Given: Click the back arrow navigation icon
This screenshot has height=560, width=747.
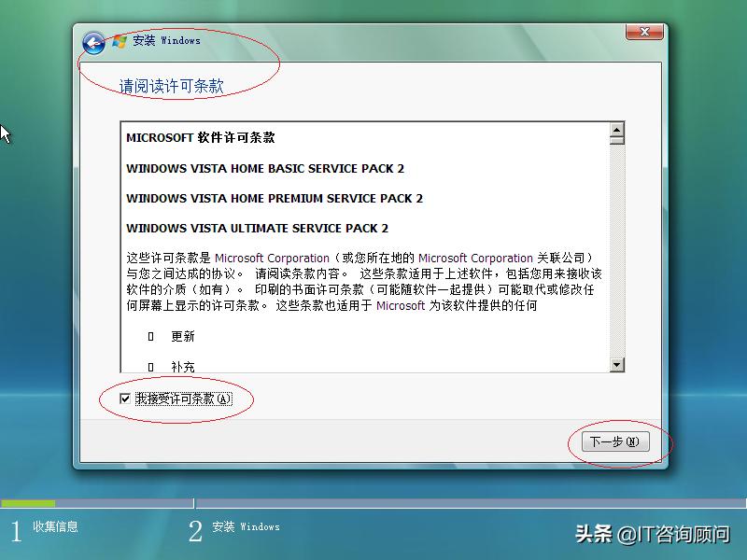Looking at the screenshot, I should 92,41.
